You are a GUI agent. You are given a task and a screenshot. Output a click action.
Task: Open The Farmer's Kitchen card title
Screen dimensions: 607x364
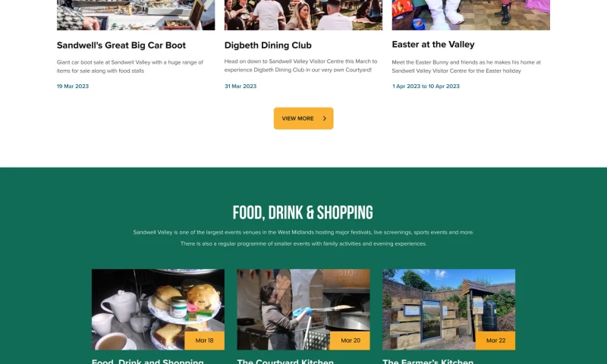tap(428, 361)
